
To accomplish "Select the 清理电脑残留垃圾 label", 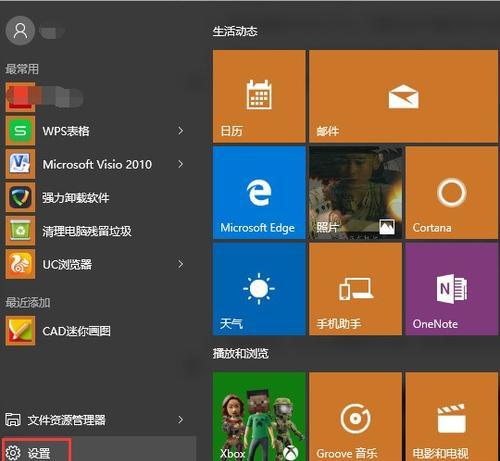I will (x=87, y=231).
